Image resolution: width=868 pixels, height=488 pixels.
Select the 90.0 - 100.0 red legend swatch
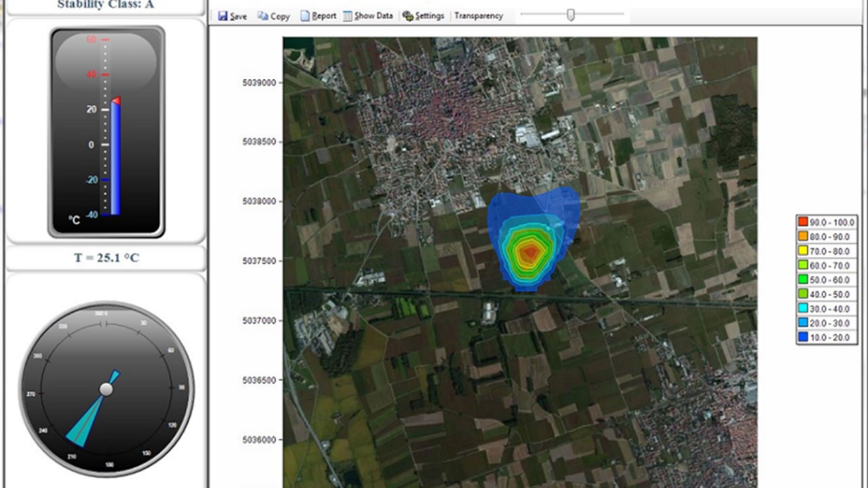[802, 222]
